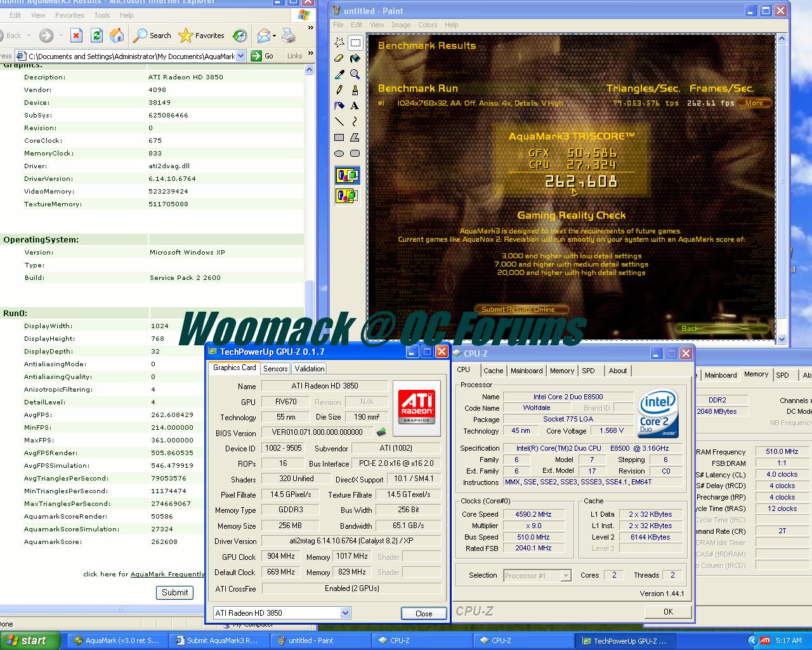812x650 pixels.
Task: Select the Line tool in Paint
Action: [339, 121]
